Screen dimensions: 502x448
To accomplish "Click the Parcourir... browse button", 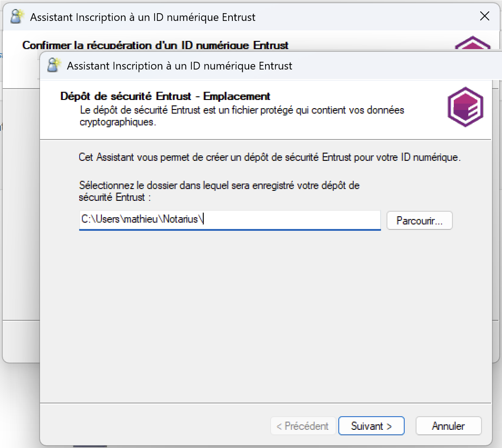I will [419, 221].
